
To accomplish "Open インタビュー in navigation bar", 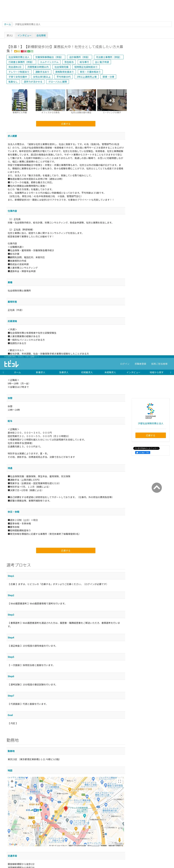I will (133, 372).
